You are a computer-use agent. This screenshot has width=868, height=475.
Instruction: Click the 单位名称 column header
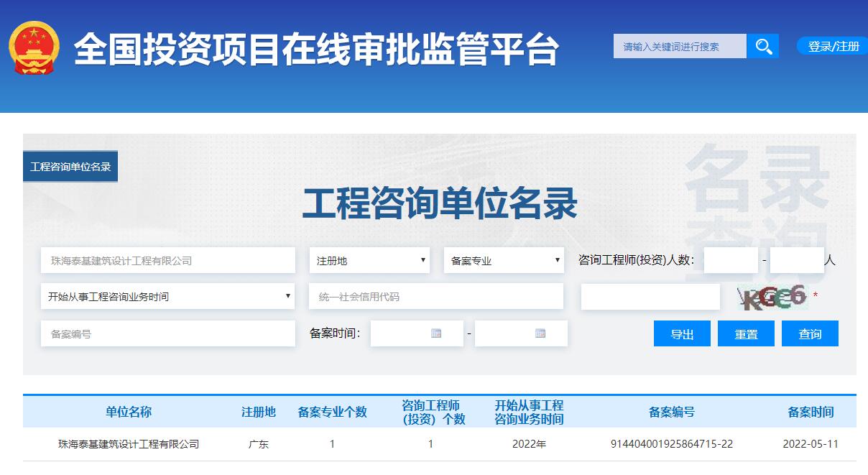point(129,412)
